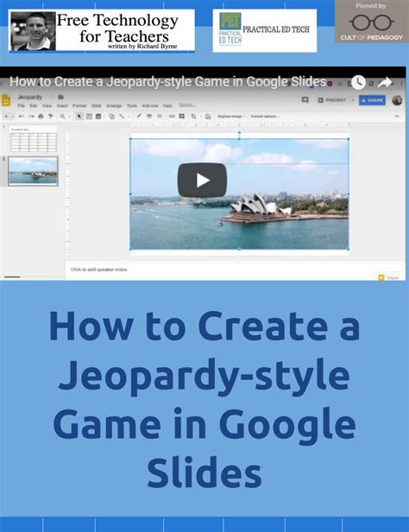Open the Help menu
This screenshot has height=532, width=409.
coord(167,106)
